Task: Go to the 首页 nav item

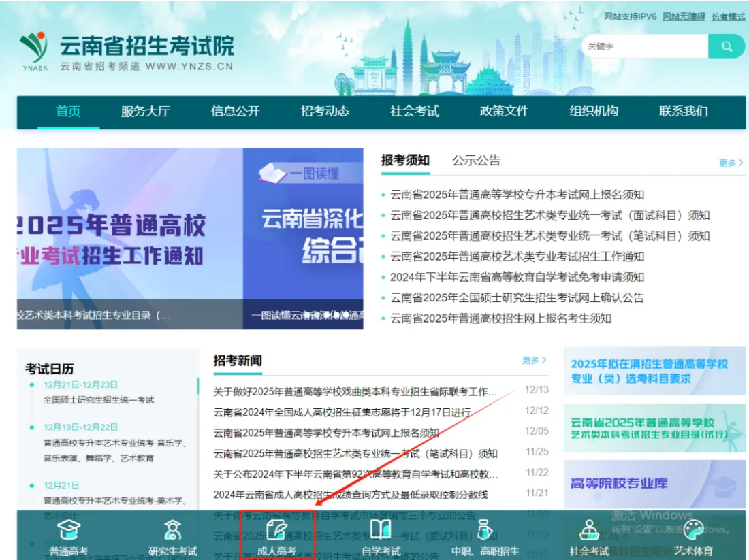Action: pos(68,111)
